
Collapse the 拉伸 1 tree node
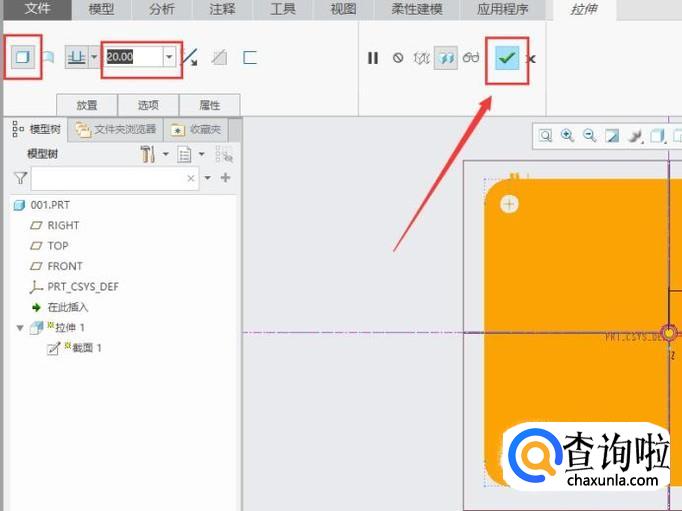20,328
